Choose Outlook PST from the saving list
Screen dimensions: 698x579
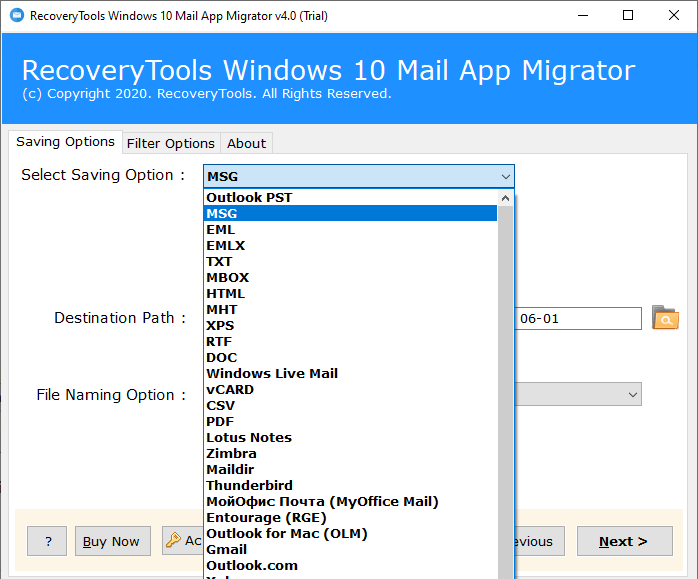tap(350, 197)
